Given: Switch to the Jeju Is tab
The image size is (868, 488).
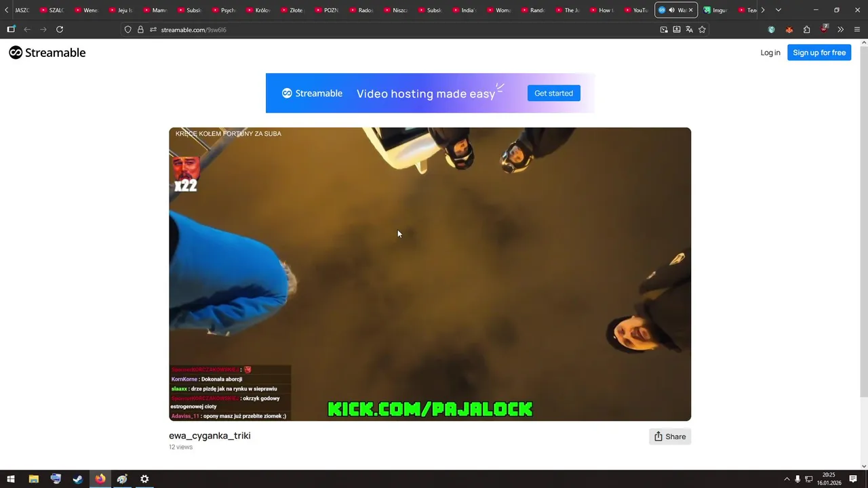Looking at the screenshot, I should click(x=121, y=10).
